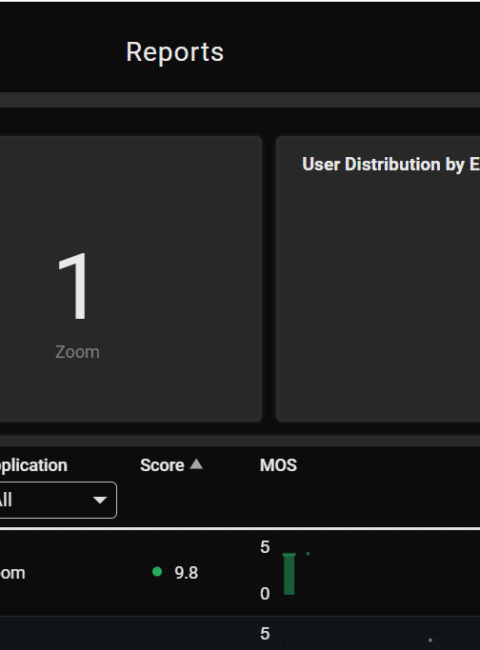Select the MOS column header
Image resolution: width=480 pixels, height=650 pixels.
click(x=278, y=465)
